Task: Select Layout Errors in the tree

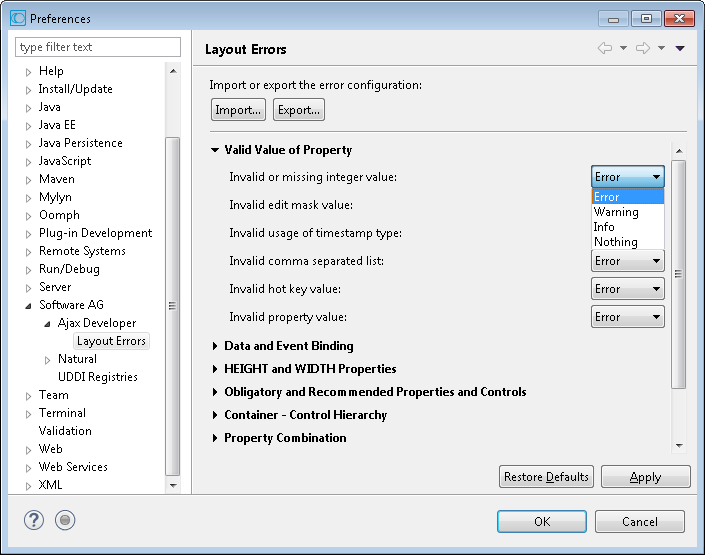Action: [111, 341]
